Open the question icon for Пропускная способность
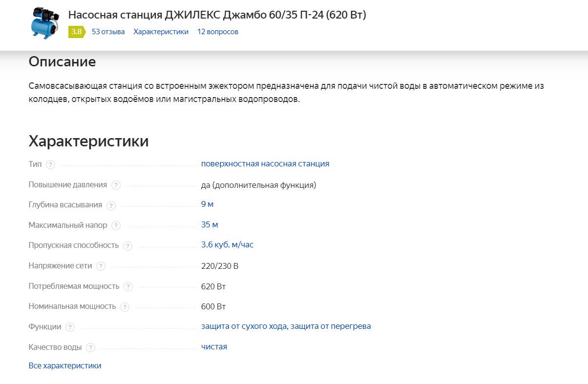 (x=128, y=246)
